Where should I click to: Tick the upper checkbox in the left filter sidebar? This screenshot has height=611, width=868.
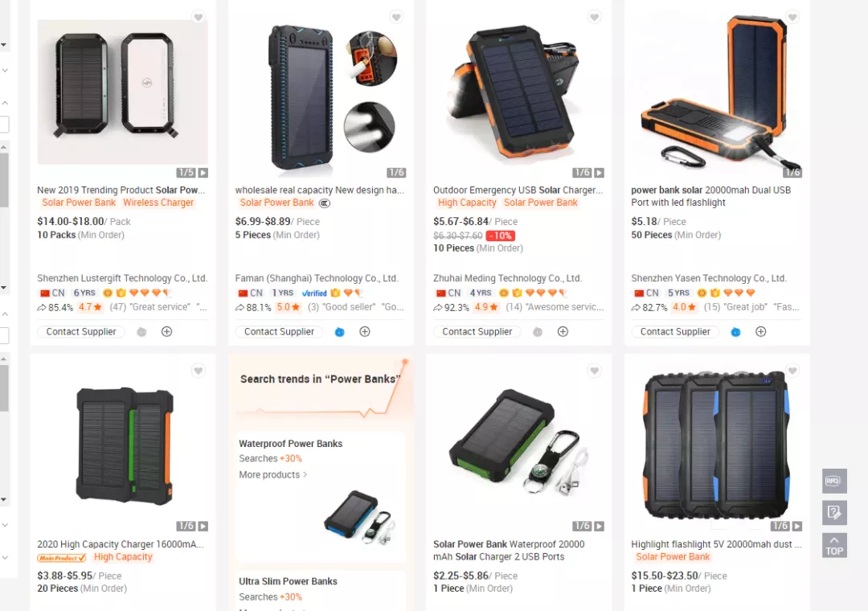click(3, 124)
